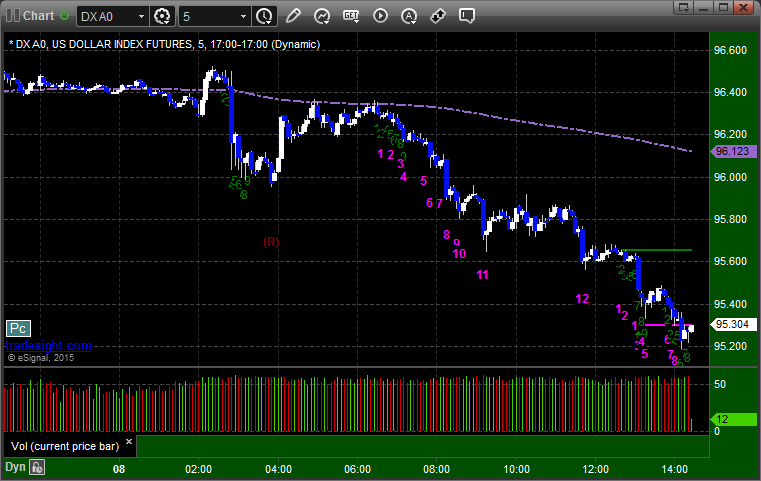Click the magenta count number 10
Viewport: 761px width, 481px height.
tap(459, 254)
